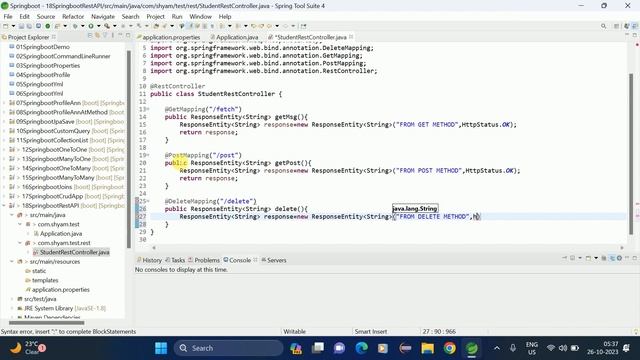The width and height of the screenshot is (640, 360).
Task: Open File Explorer from taskbar
Action: tap(427, 348)
